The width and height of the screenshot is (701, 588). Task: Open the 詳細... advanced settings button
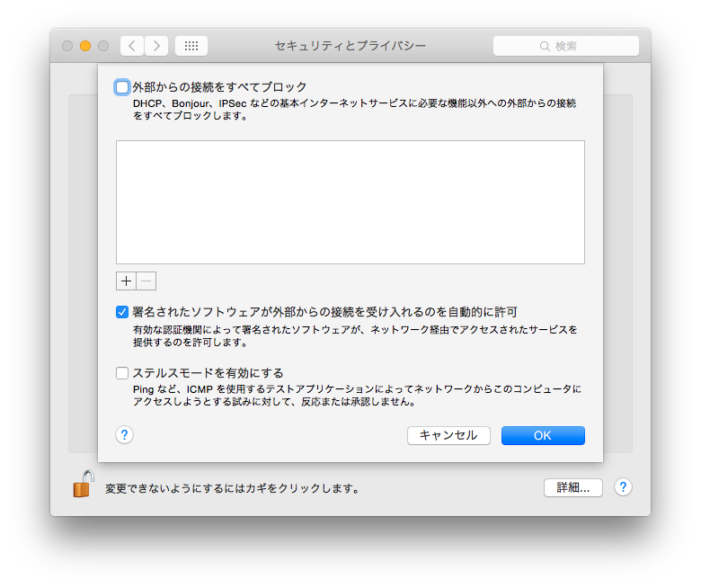(573, 487)
